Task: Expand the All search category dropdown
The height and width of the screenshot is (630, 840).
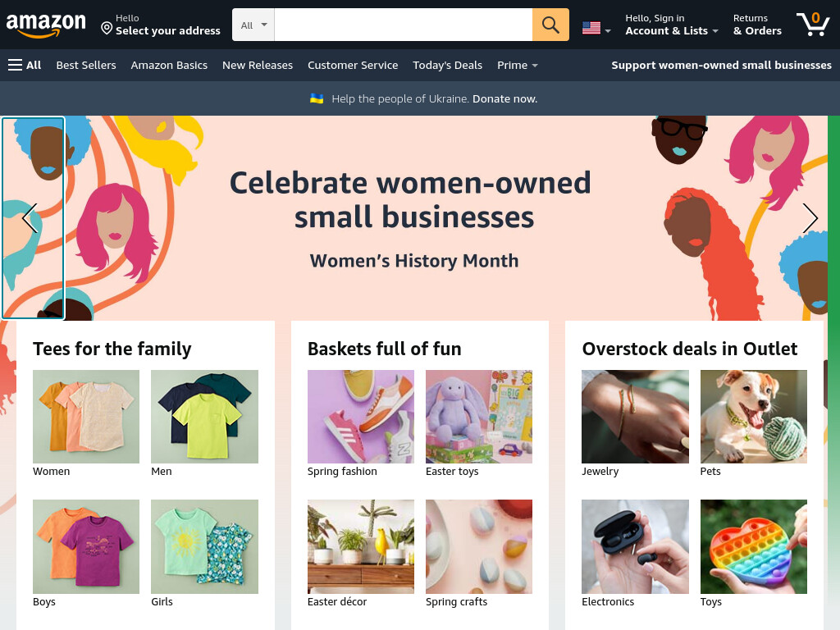Action: 253,25
